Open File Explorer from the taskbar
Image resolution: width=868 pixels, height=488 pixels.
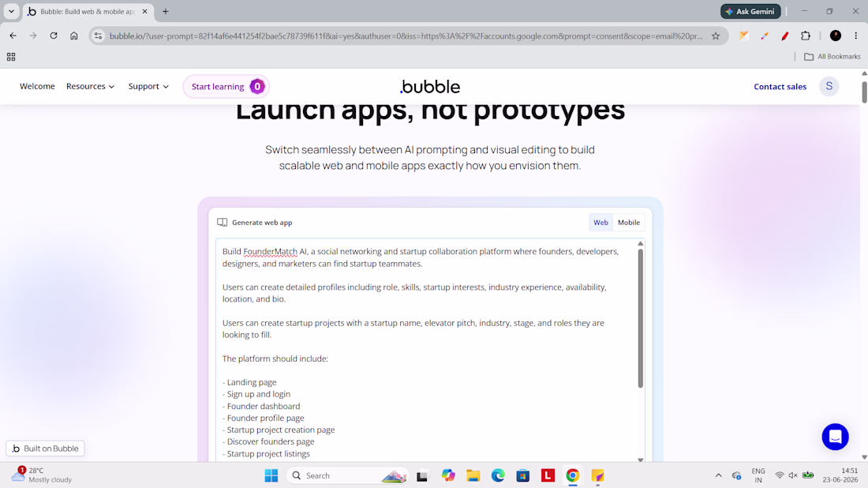click(x=473, y=475)
